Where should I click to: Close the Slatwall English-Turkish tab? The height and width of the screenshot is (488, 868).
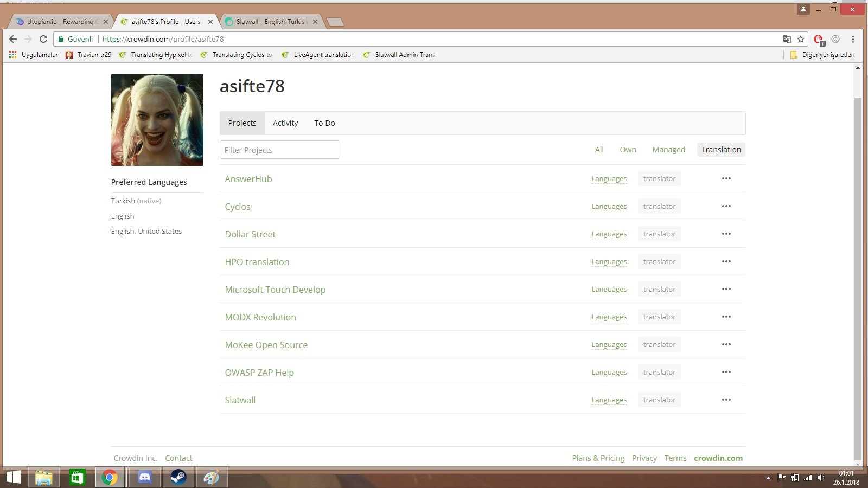click(x=315, y=22)
